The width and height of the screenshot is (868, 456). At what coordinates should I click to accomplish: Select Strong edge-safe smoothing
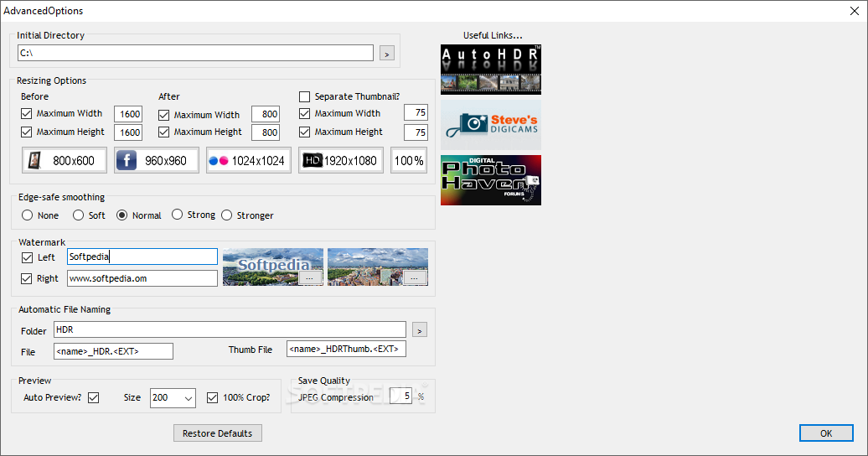point(177,215)
